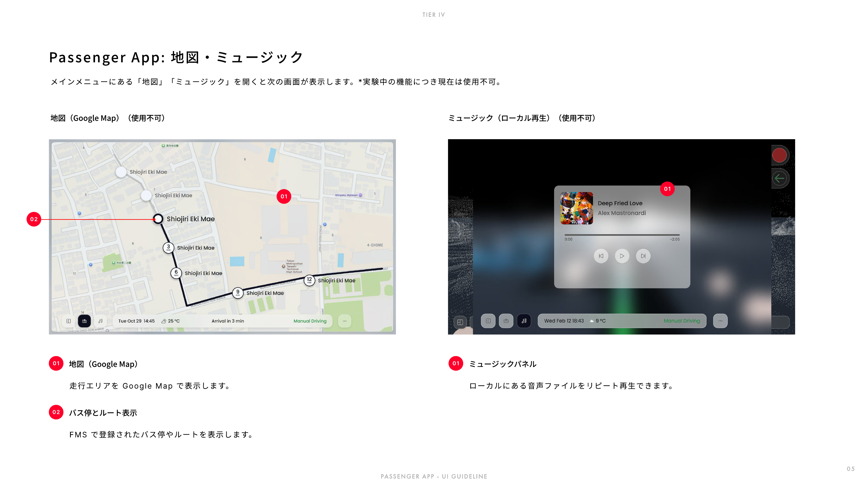Click the more options button in map toolbar

344,321
